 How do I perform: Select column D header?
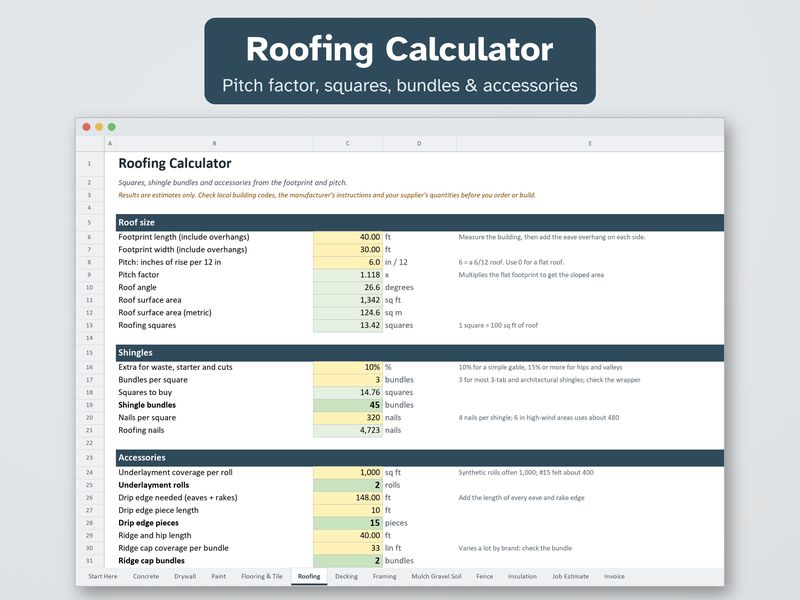(419, 143)
